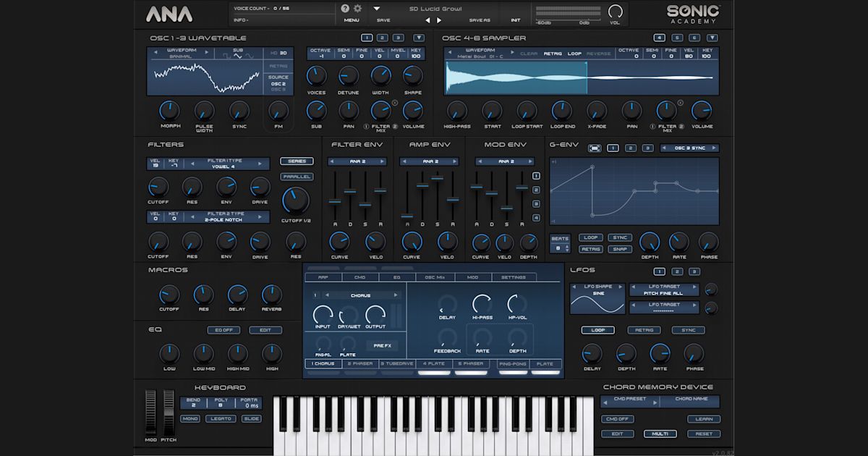868x456 pixels.
Task: Adjust the Filter Env Sustain slider
Action: pyautogui.click(x=365, y=204)
